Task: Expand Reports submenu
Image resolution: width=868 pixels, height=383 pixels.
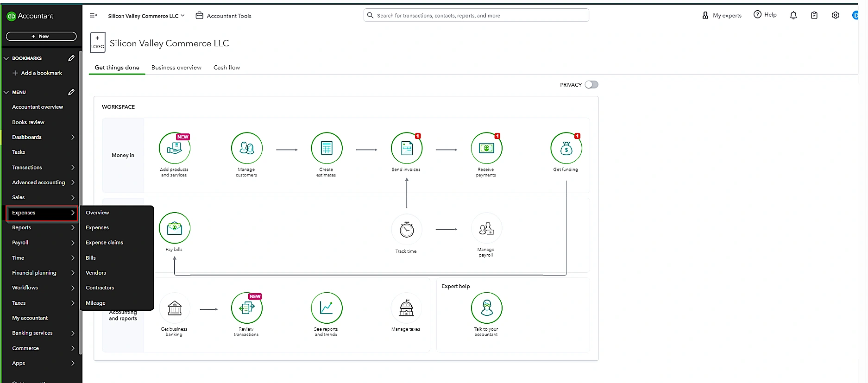Action: click(73, 228)
